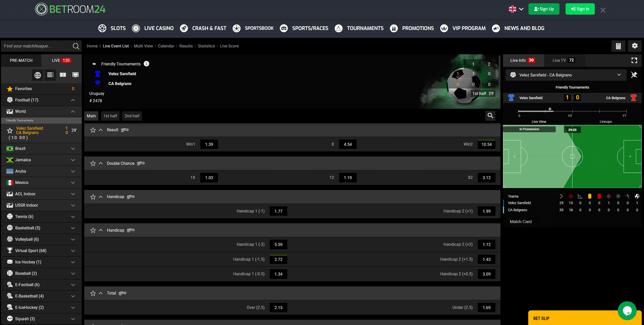Open multi-screen view via the monitor icon
This screenshot has width=644, height=325.
coord(75,75)
